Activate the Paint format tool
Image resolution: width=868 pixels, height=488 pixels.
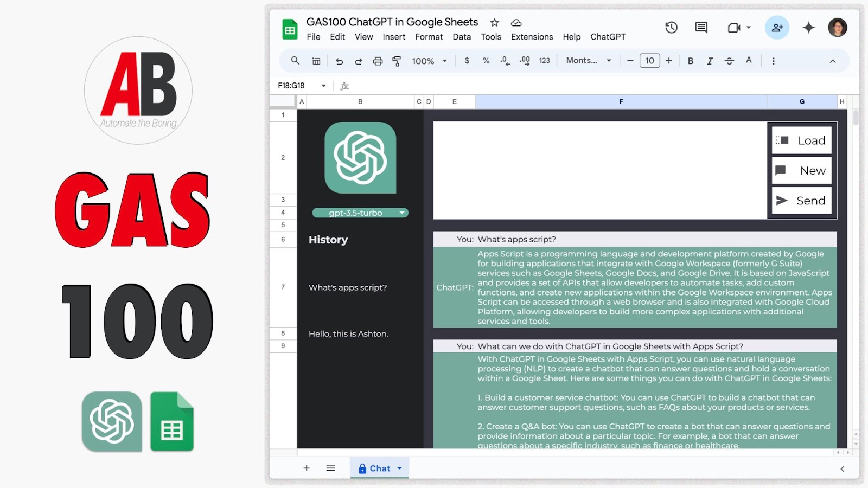(397, 61)
